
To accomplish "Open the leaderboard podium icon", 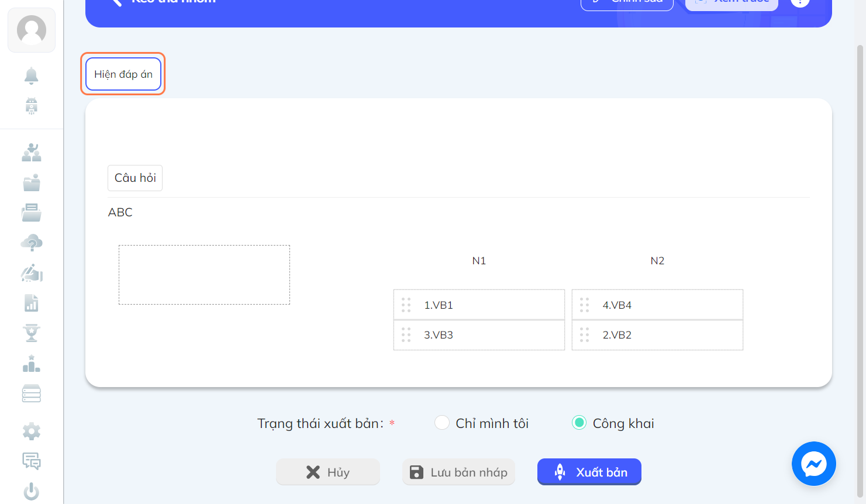I will coord(32,364).
